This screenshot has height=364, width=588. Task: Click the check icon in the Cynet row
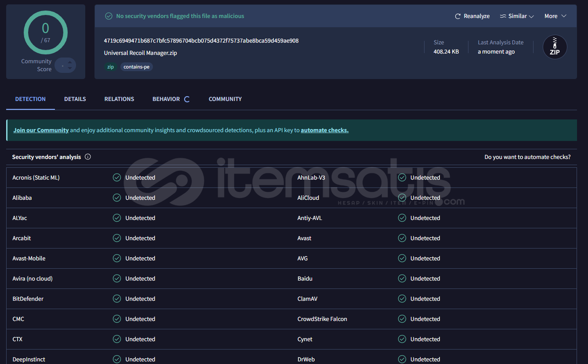click(402, 339)
